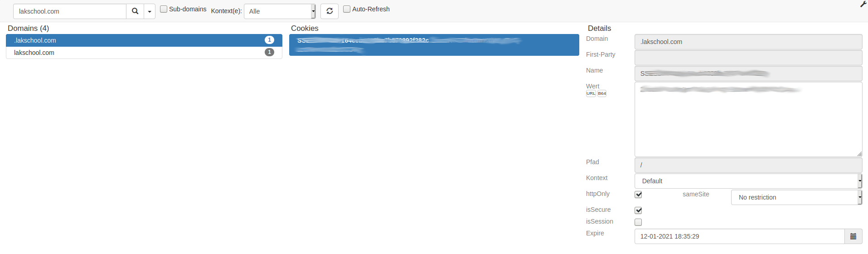Click into the Wert value textarea
This screenshot has width=868, height=254.
(x=748, y=119)
